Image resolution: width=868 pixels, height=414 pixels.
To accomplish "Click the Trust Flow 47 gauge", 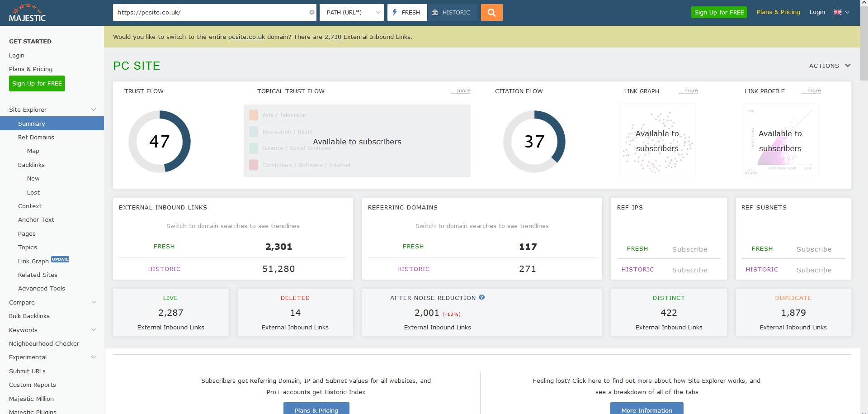I will pyautogui.click(x=159, y=142).
